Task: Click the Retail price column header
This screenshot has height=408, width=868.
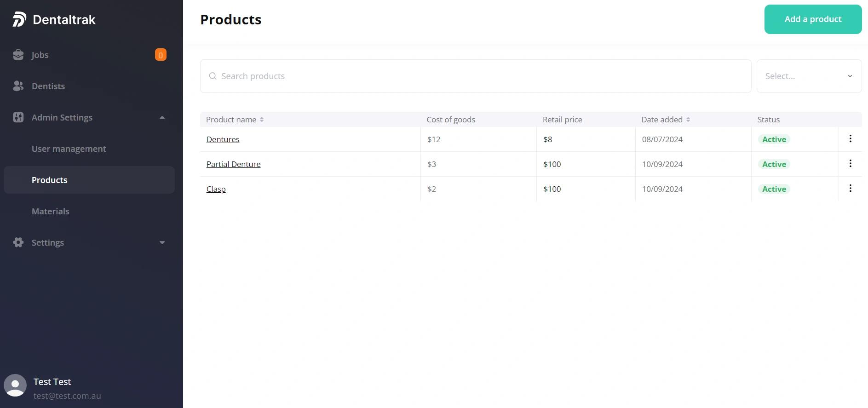Action: click(562, 120)
